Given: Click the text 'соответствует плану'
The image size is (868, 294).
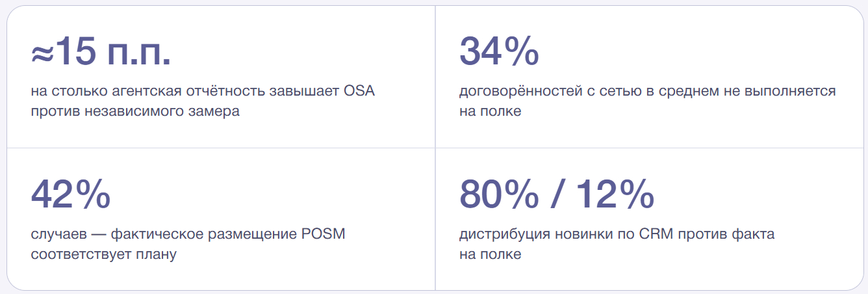Looking at the screenshot, I should click(103, 254).
